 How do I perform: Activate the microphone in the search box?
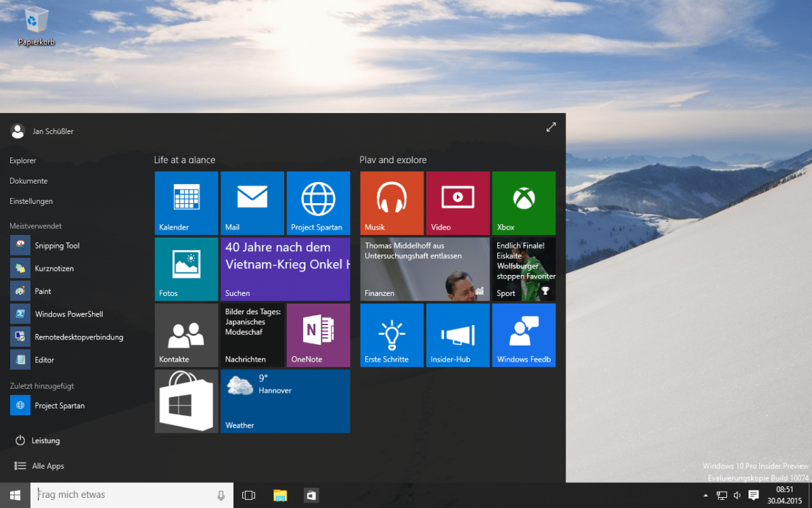221,495
